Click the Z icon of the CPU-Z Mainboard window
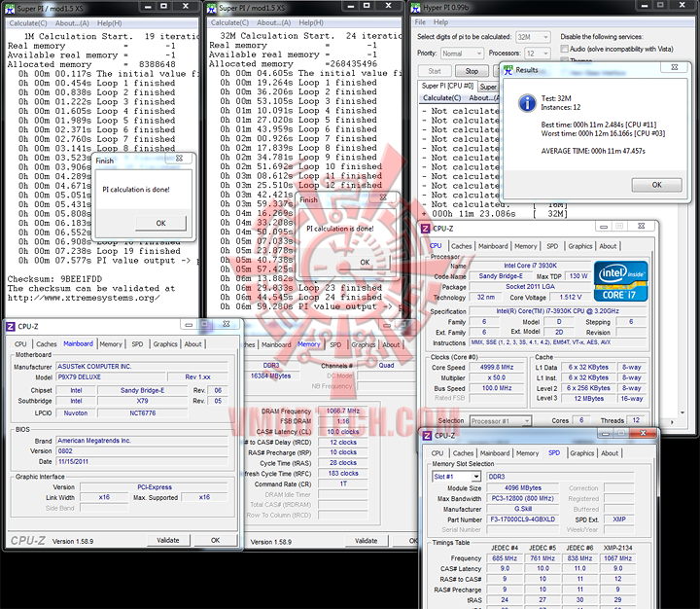 point(11,327)
